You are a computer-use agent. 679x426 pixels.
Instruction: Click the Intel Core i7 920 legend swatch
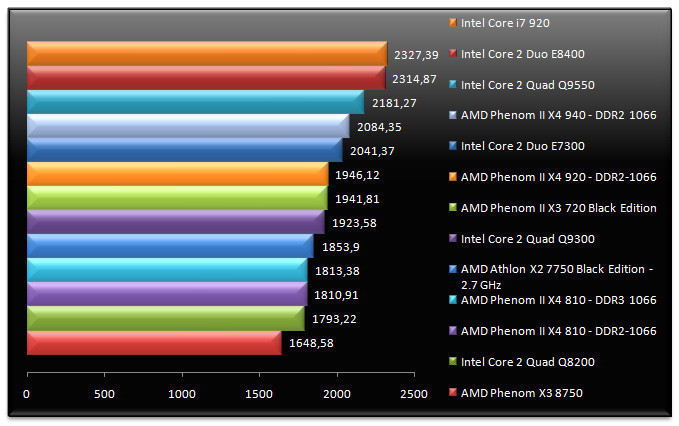click(453, 23)
